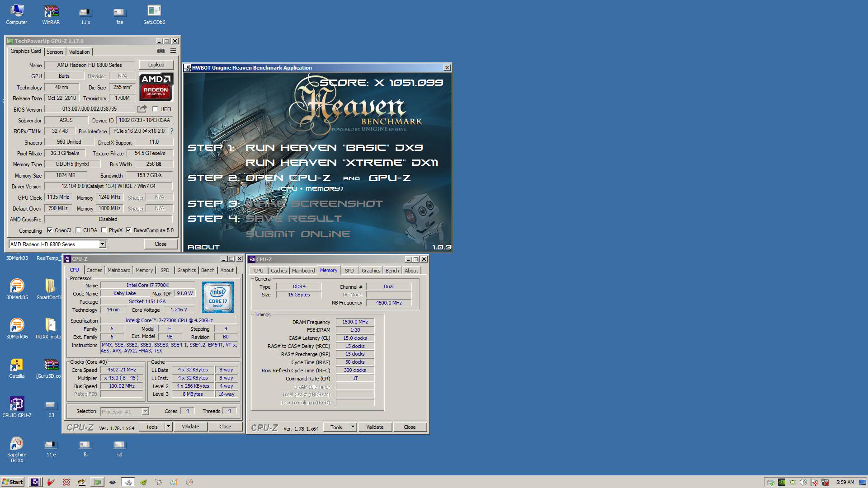Click the DRAM Frequency 1500.0 MHz field
868x488 pixels.
coord(355,322)
